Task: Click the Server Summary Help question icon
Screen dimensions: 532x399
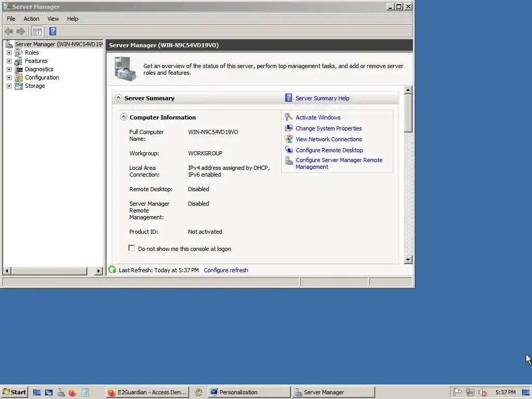Action: 288,98
